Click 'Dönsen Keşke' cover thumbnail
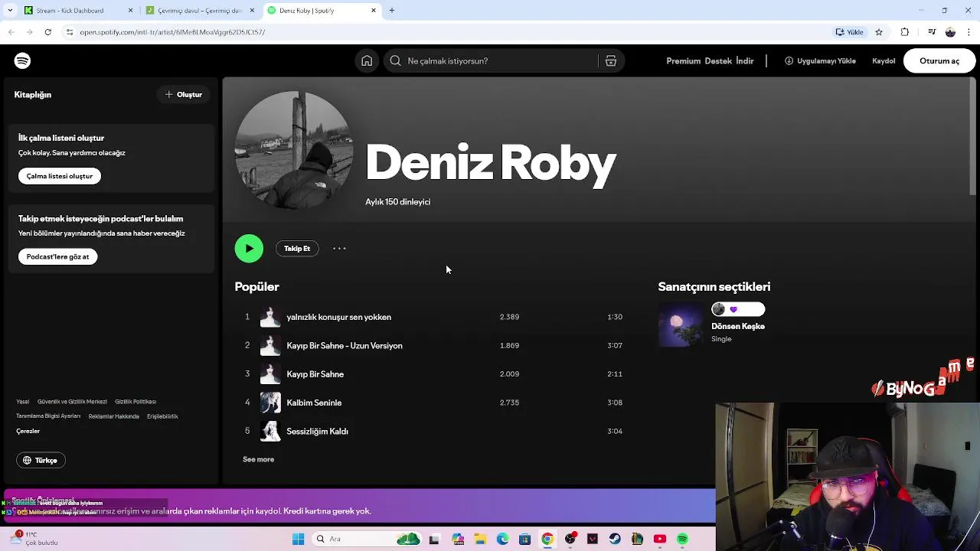980x551 pixels. point(681,324)
